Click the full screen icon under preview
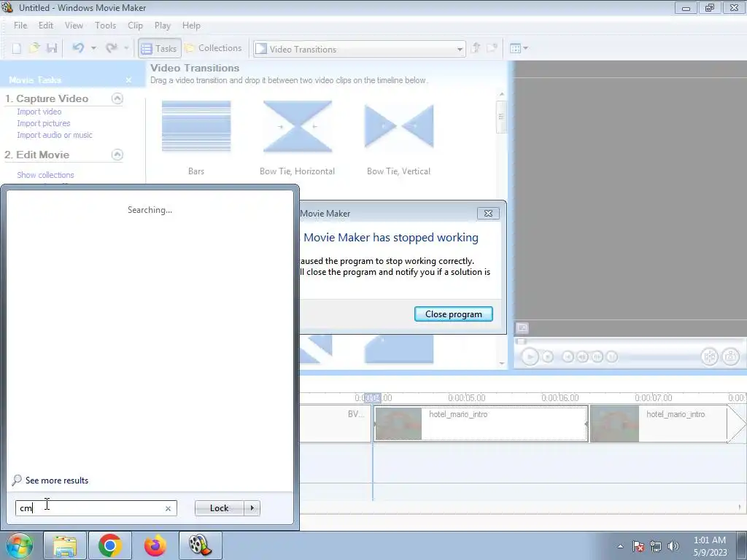The width and height of the screenshot is (747, 560). point(522,327)
